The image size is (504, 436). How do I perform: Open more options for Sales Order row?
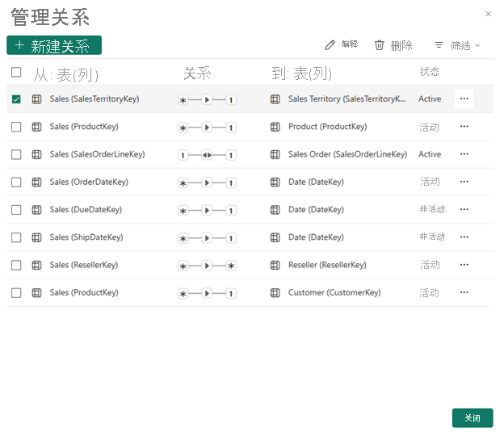[x=464, y=154]
